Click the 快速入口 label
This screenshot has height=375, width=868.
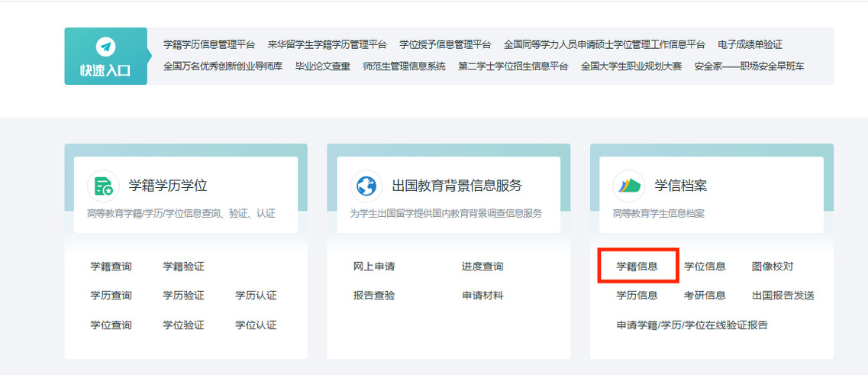105,71
